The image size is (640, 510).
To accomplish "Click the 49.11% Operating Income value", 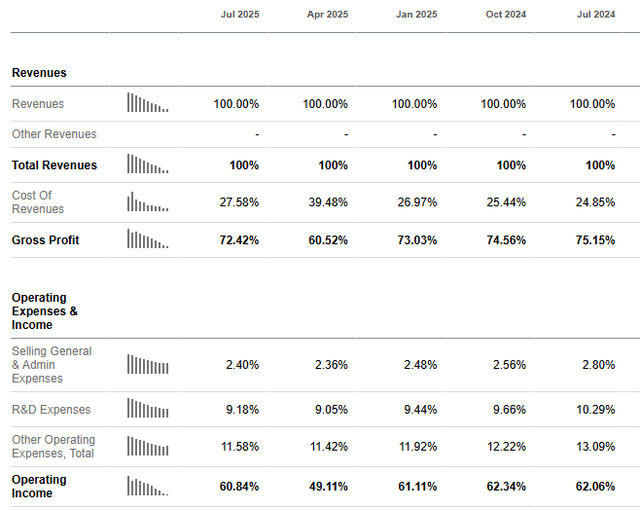I will coord(326,486).
